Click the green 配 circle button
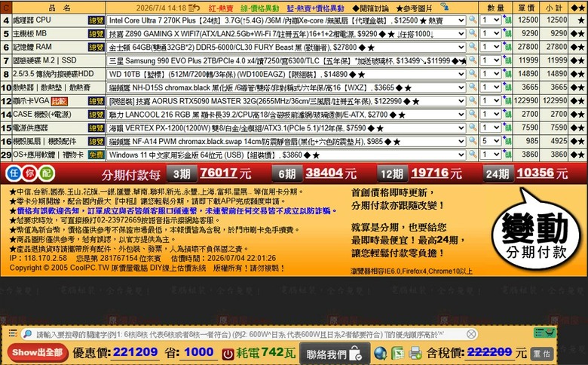This screenshot has width=588, height=365. [x=47, y=173]
